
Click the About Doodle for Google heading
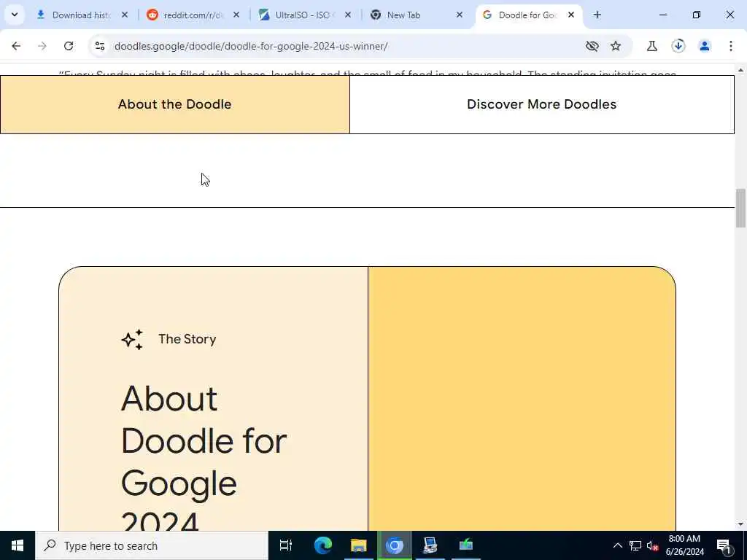point(204,457)
